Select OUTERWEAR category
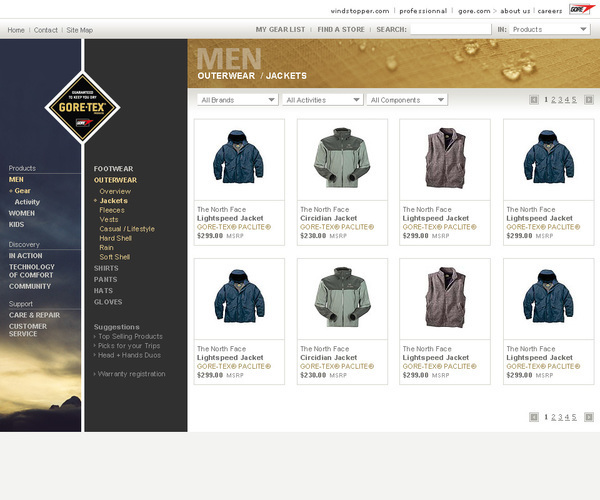Image resolution: width=600 pixels, height=500 pixels. coord(115,180)
